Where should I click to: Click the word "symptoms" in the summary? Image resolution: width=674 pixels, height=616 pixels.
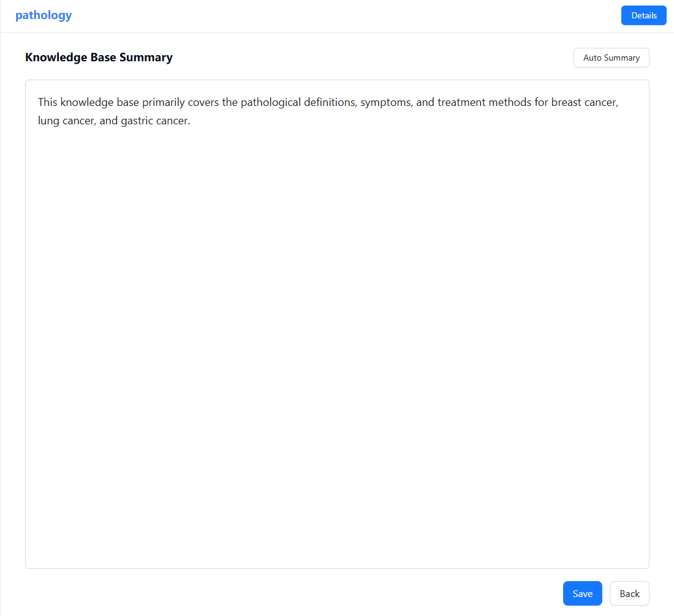[x=385, y=102]
